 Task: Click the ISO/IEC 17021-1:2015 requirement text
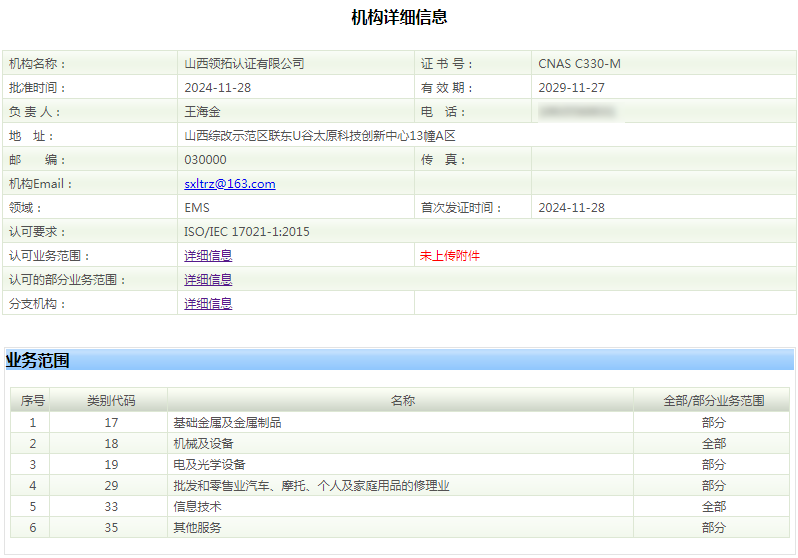247,232
